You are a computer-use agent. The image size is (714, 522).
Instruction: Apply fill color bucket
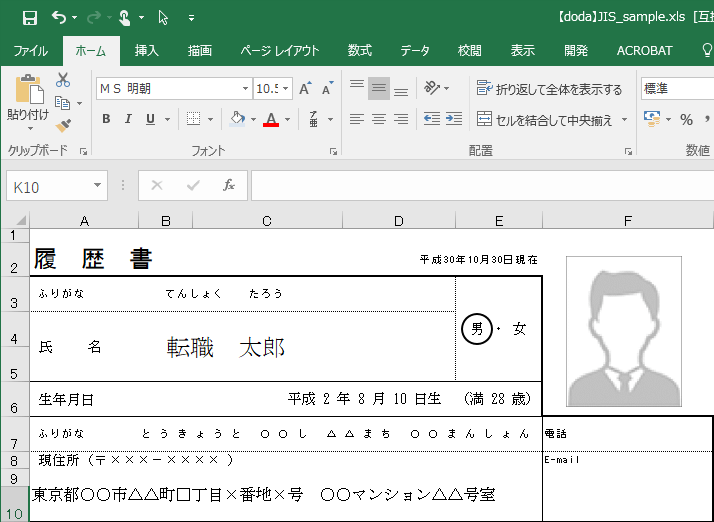point(237,119)
